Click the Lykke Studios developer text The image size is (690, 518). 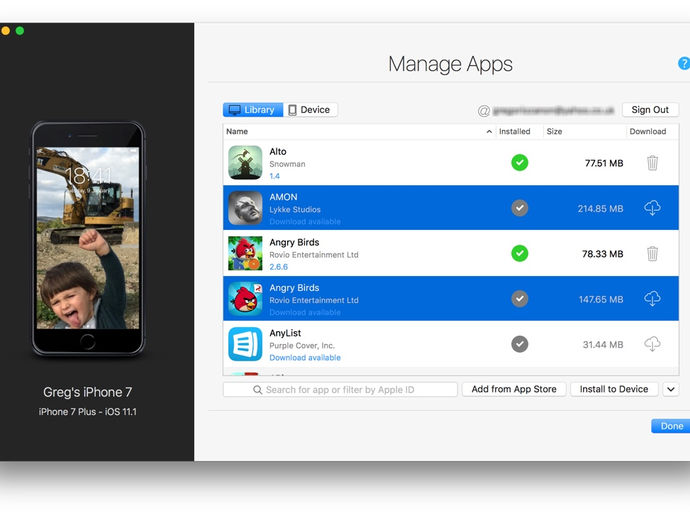click(295, 209)
